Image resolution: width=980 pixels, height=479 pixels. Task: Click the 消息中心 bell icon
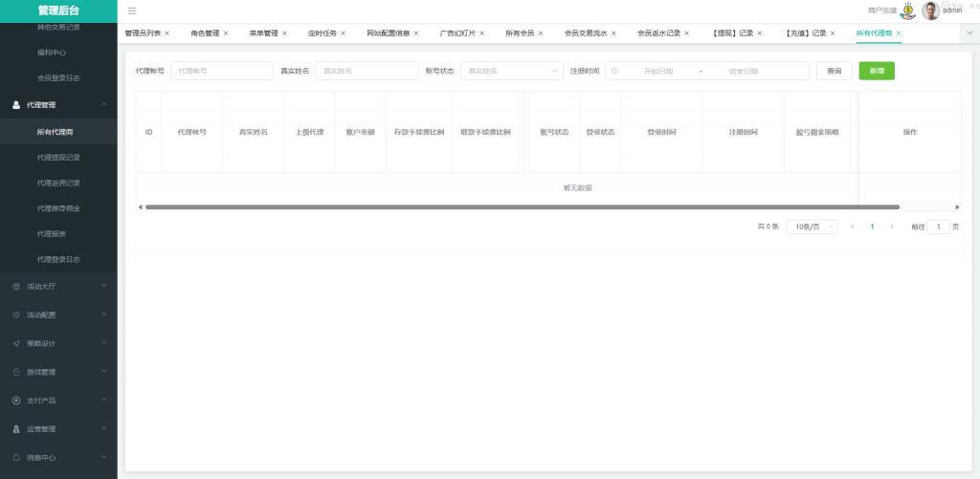coord(16,457)
